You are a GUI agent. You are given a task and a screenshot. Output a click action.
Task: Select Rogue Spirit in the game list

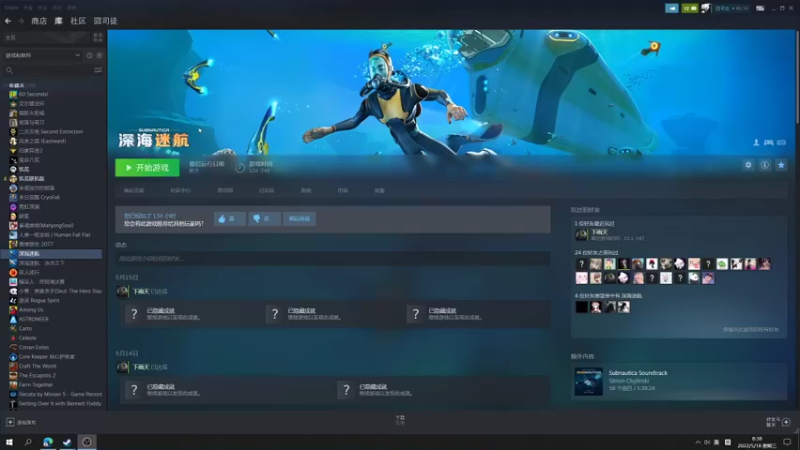(x=39, y=301)
